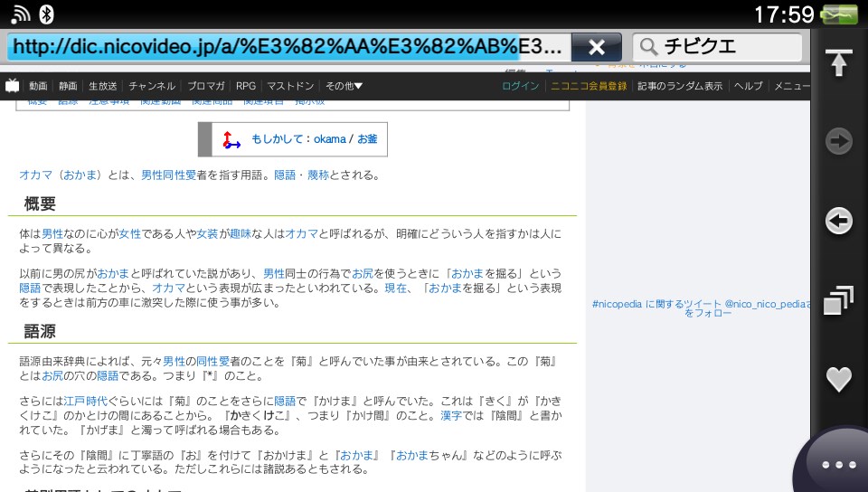
Task: Open the browser windows/tabs icon
Action: click(838, 300)
